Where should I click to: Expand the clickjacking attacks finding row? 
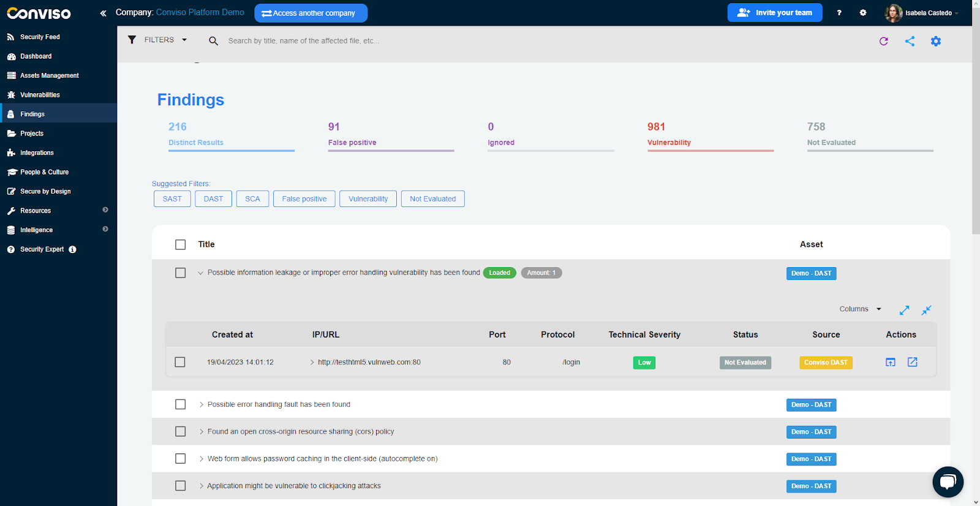coord(201,486)
